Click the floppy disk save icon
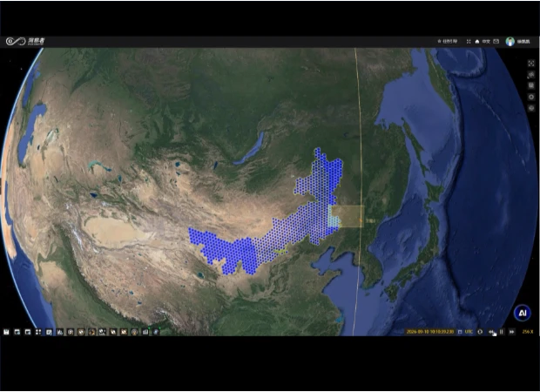The width and height of the screenshot is (540, 392). coord(6,332)
